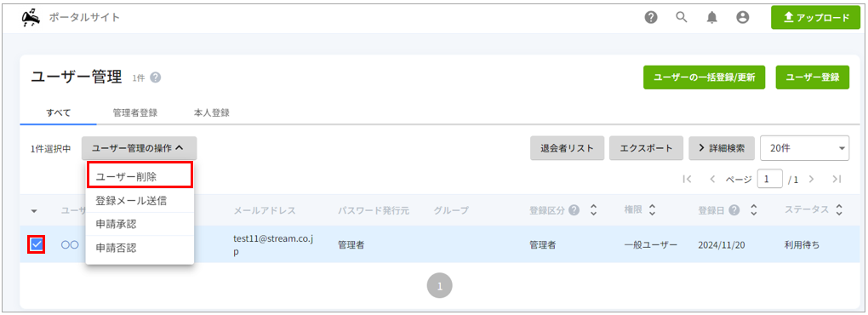Select ユーザー削除 from the menu
868x315 pixels.
[140, 176]
